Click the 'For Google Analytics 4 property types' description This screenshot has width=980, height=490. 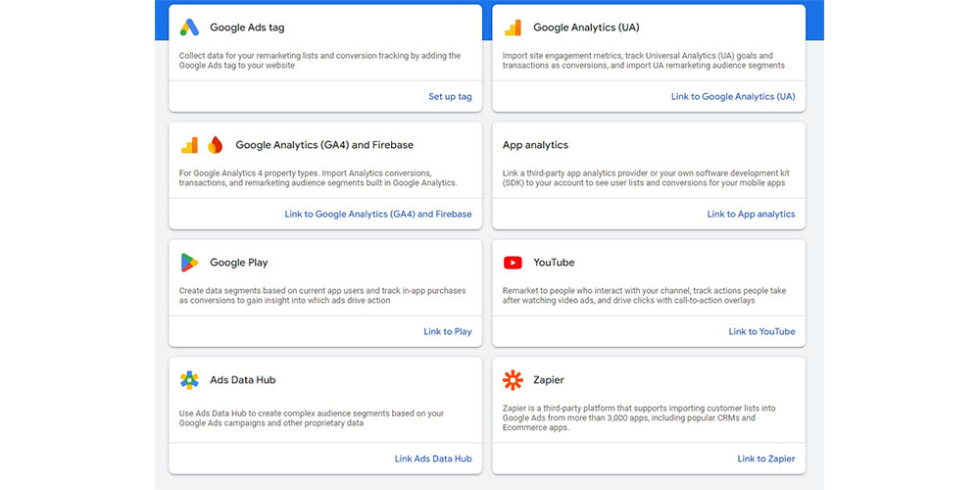pyautogui.click(x=318, y=177)
